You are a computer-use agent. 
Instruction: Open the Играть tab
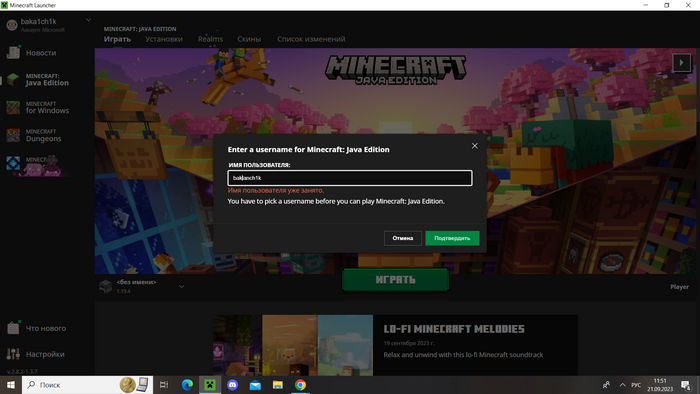[117, 39]
